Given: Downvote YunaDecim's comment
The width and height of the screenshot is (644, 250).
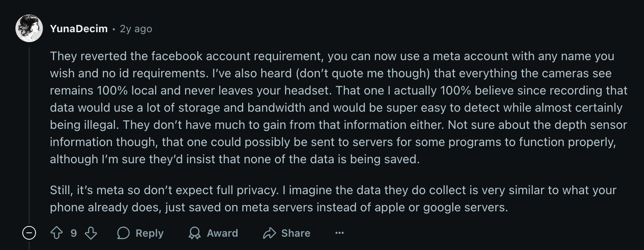Looking at the screenshot, I should tap(91, 233).
